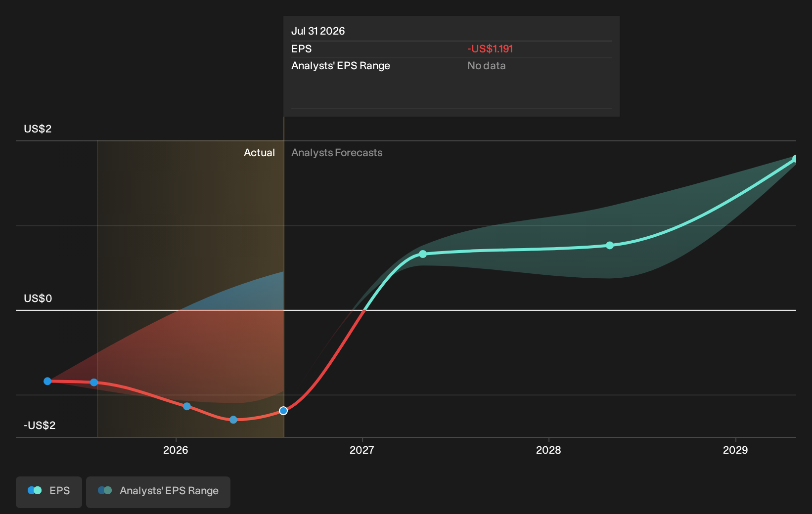Select the highlighted Jul 31 2026 EPS data point
This screenshot has width=812, height=514.
click(x=283, y=411)
